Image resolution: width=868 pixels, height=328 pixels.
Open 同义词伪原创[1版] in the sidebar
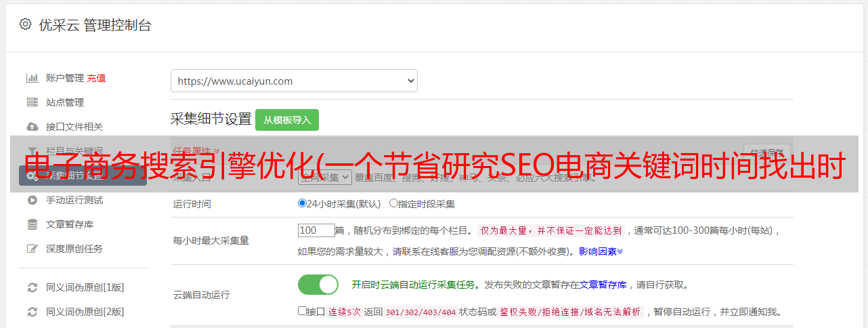point(85,287)
